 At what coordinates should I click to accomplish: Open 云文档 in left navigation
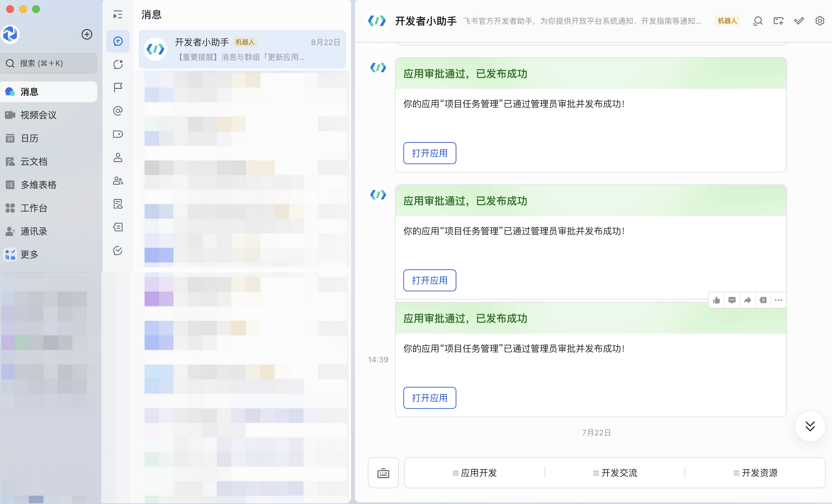49,161
